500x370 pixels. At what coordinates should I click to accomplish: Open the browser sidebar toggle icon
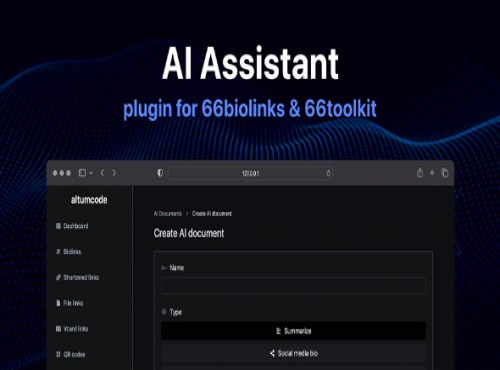coord(82,173)
